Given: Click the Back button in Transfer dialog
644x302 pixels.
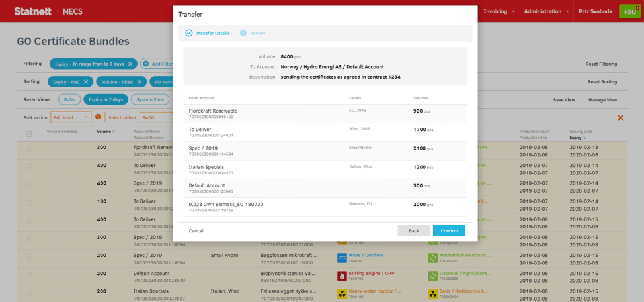Looking at the screenshot, I should (413, 230).
